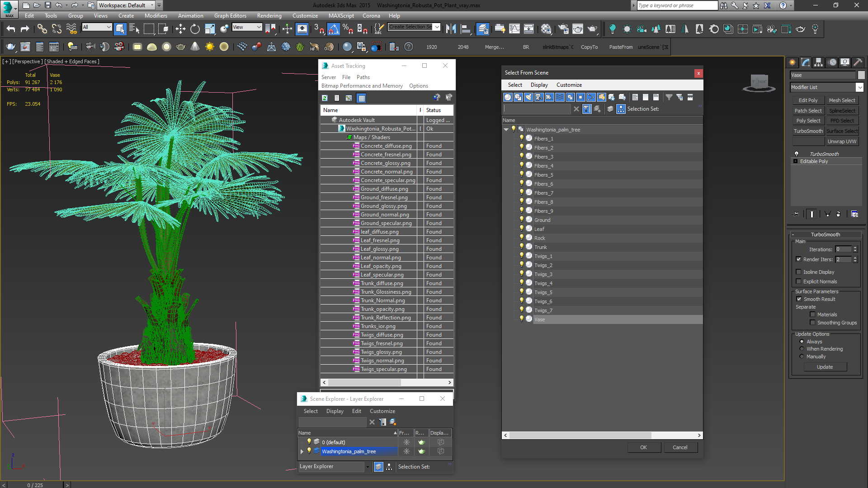This screenshot has height=488, width=868.
Task: Toggle visibility bulb of Trunk object
Action: (x=521, y=247)
